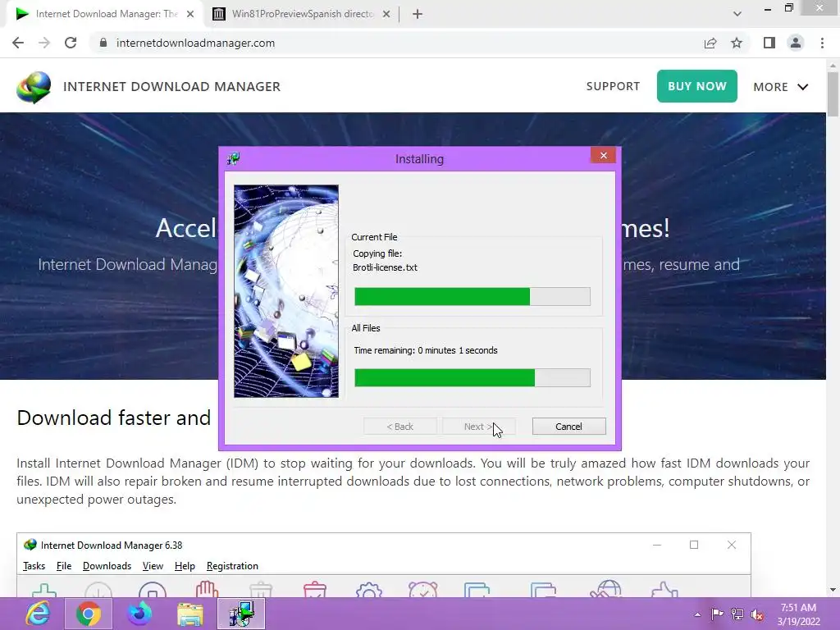Click the Action Center flag icon
This screenshot has height=630, width=840.
pyautogui.click(x=717, y=614)
